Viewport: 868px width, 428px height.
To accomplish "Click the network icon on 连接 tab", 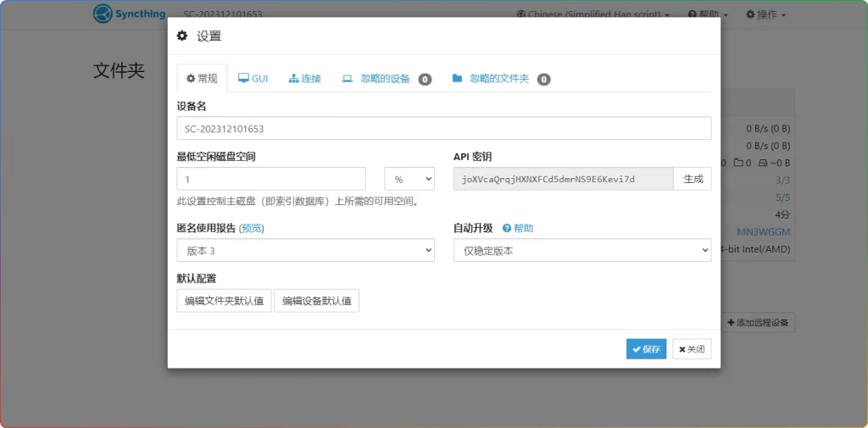I will (293, 79).
